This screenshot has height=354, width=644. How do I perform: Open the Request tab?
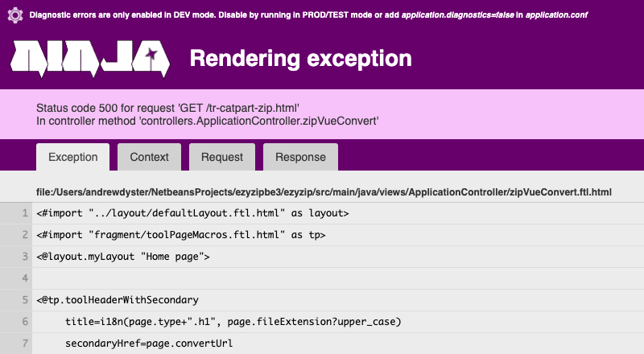(222, 157)
